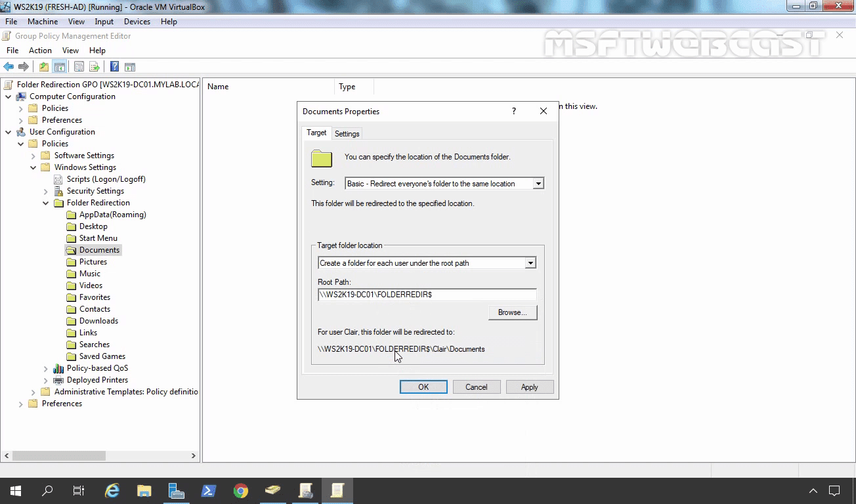Select Videos folder in tree
The image size is (856, 504).
pyautogui.click(x=91, y=285)
